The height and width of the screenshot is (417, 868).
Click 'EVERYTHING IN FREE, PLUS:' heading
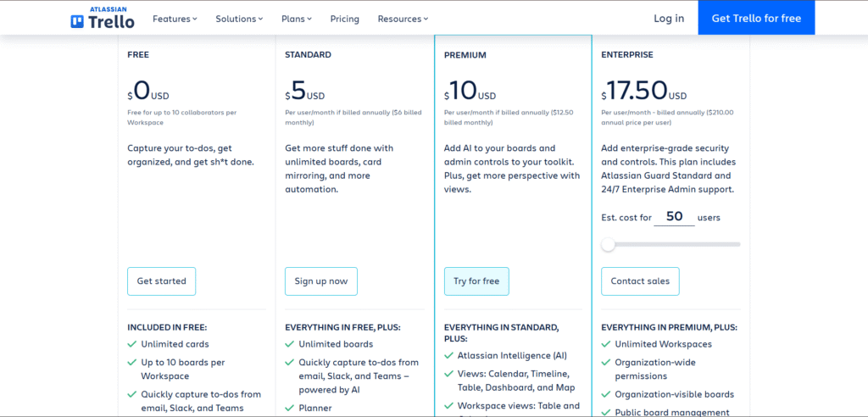342,327
